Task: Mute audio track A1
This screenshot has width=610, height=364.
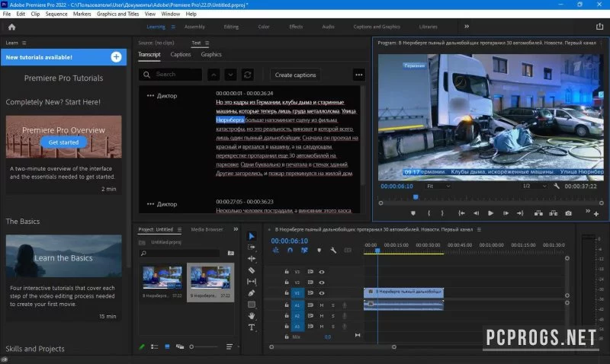Action: 322,305
